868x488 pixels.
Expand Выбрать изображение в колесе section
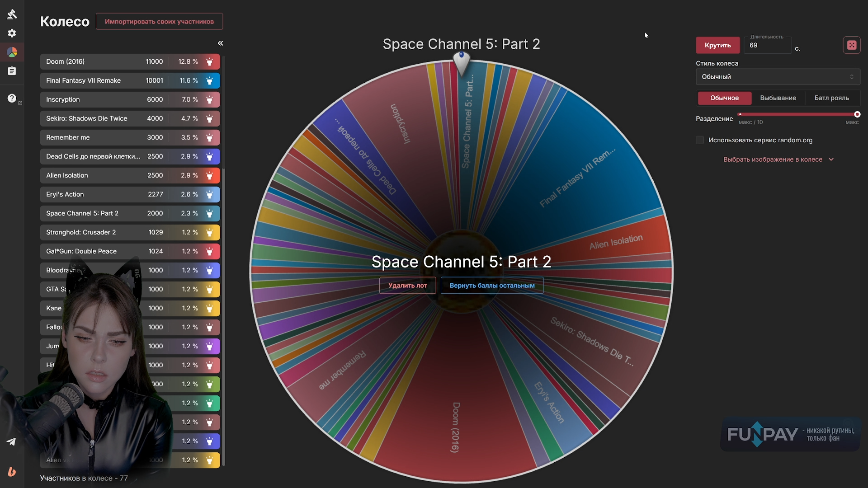point(778,160)
